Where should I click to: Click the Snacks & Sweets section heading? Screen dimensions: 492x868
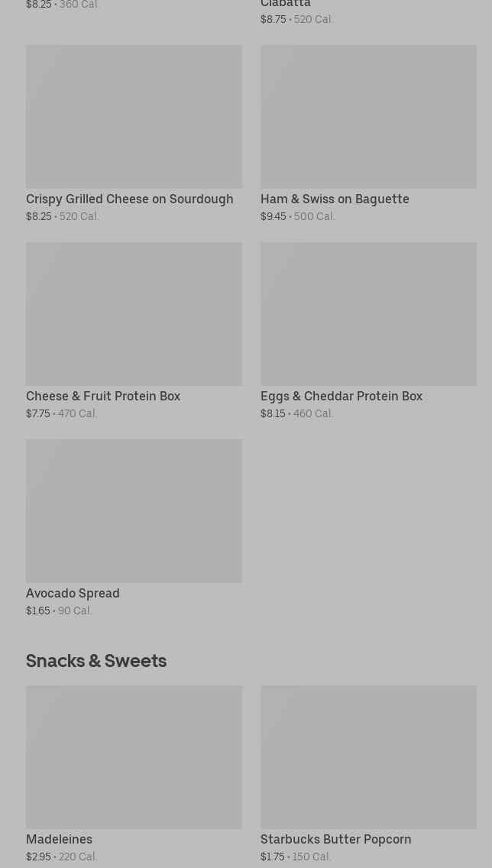click(x=96, y=660)
